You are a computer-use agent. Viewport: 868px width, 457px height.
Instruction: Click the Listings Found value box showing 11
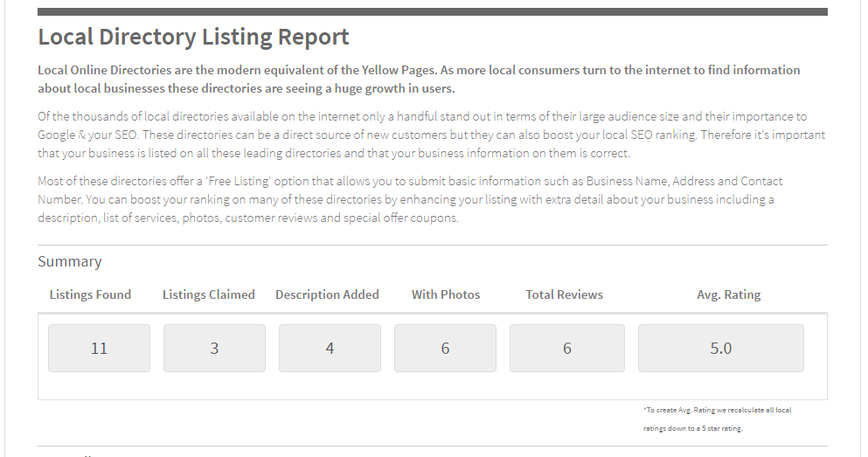[99, 348]
